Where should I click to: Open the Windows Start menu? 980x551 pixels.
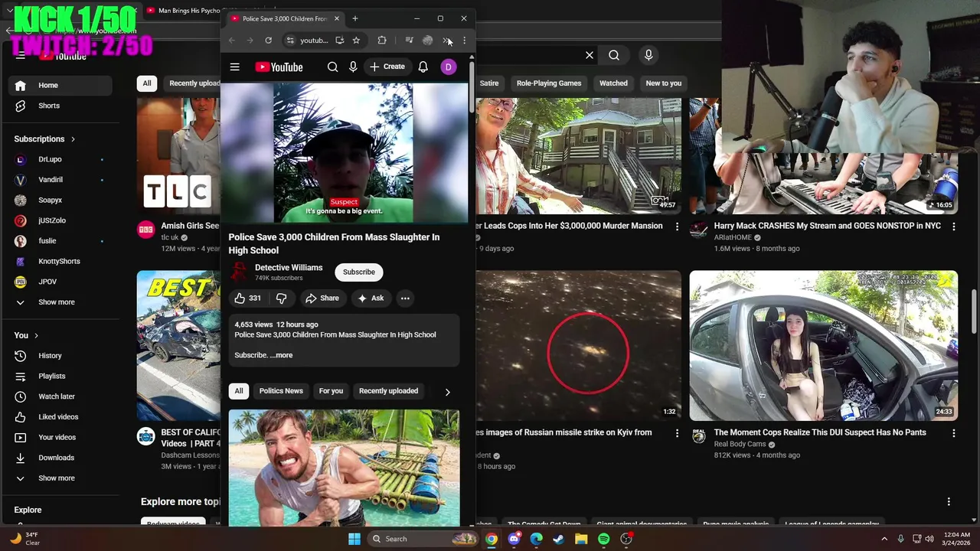click(354, 539)
